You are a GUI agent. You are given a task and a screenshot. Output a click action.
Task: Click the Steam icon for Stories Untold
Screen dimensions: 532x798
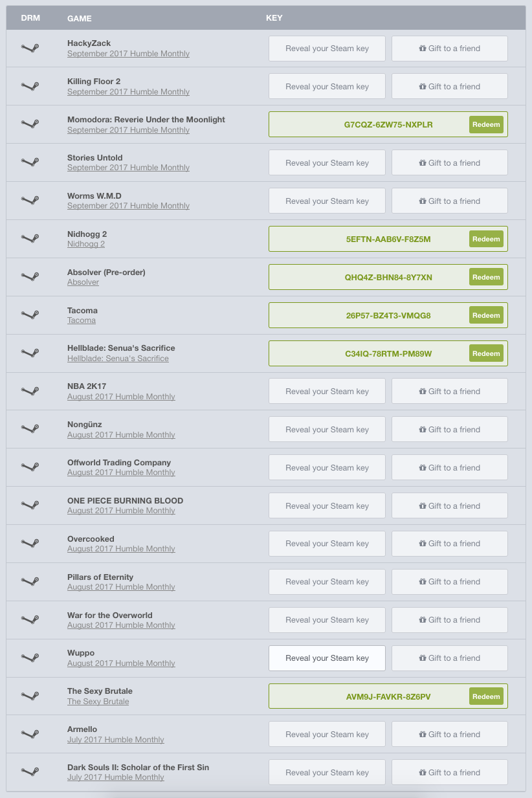click(30, 163)
